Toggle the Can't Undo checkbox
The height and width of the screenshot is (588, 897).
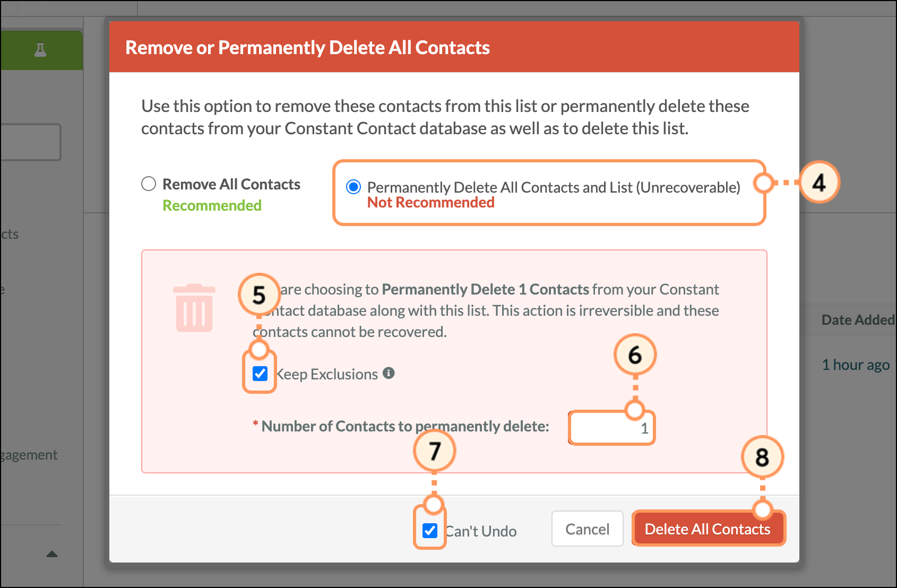(x=430, y=530)
